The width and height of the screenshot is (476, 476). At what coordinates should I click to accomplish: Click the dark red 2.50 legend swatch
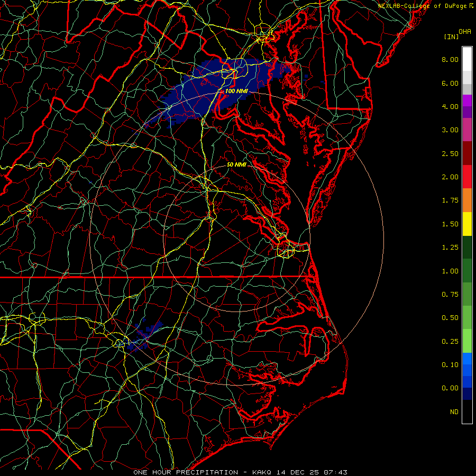[x=467, y=153]
